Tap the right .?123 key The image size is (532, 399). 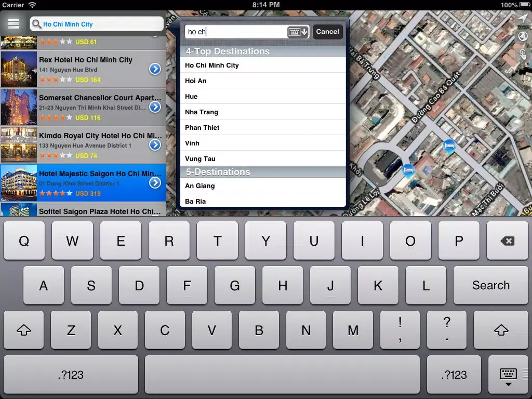[454, 375]
